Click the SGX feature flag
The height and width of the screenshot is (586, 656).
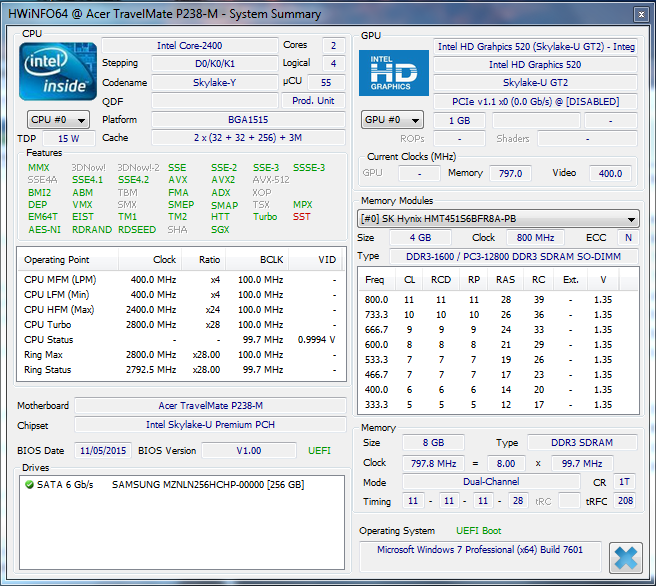coord(220,230)
